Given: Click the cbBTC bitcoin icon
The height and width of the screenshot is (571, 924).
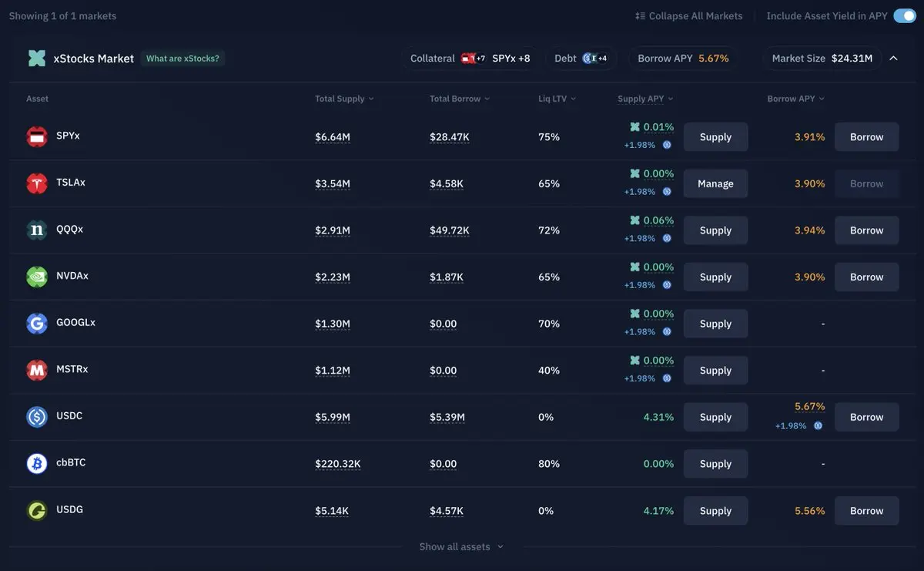Looking at the screenshot, I should 37,463.
